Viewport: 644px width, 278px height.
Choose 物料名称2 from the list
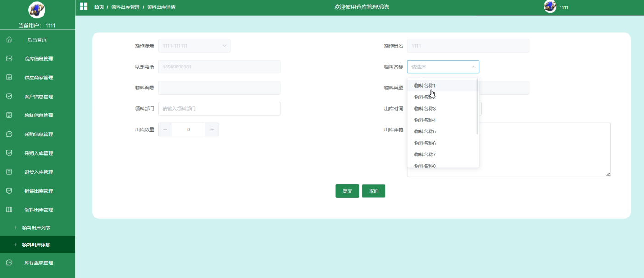pyautogui.click(x=442, y=97)
